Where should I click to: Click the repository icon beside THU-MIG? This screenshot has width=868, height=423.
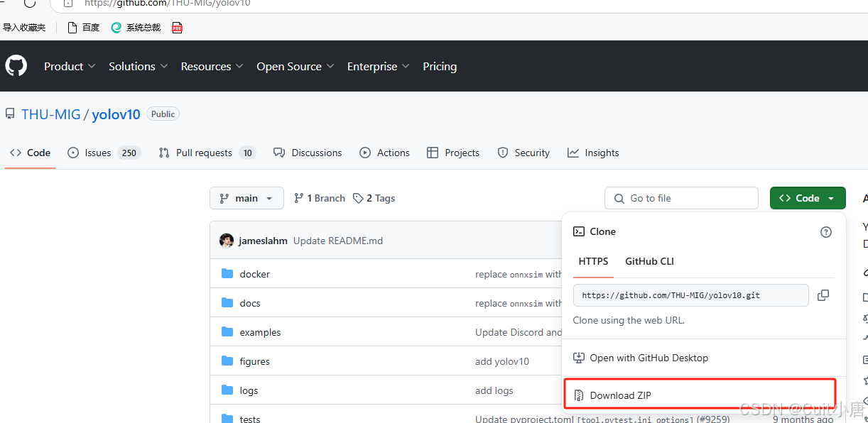10,114
